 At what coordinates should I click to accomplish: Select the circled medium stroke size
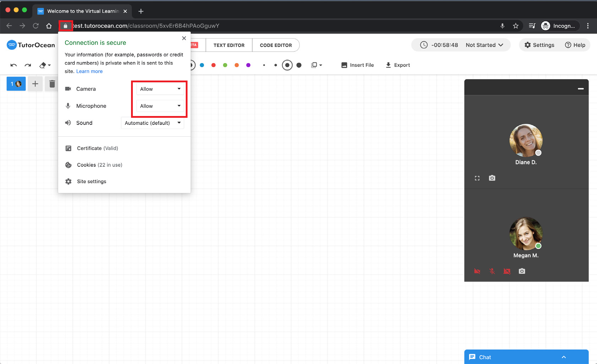287,65
